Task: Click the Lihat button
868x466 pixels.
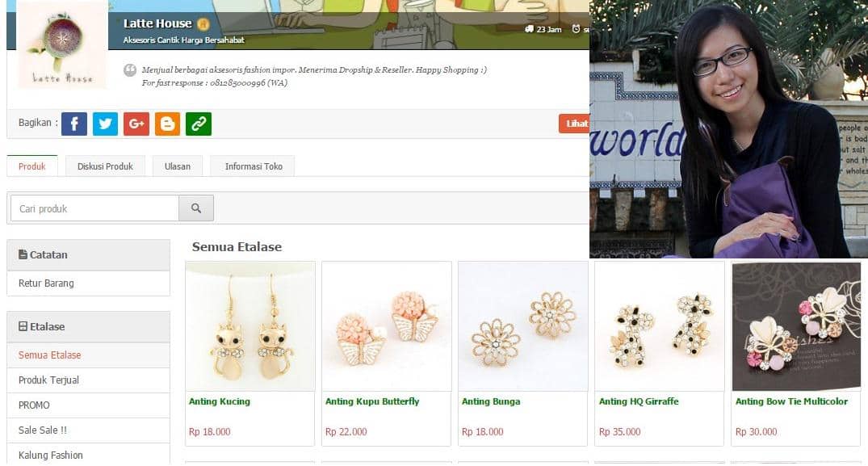Action: tap(575, 124)
